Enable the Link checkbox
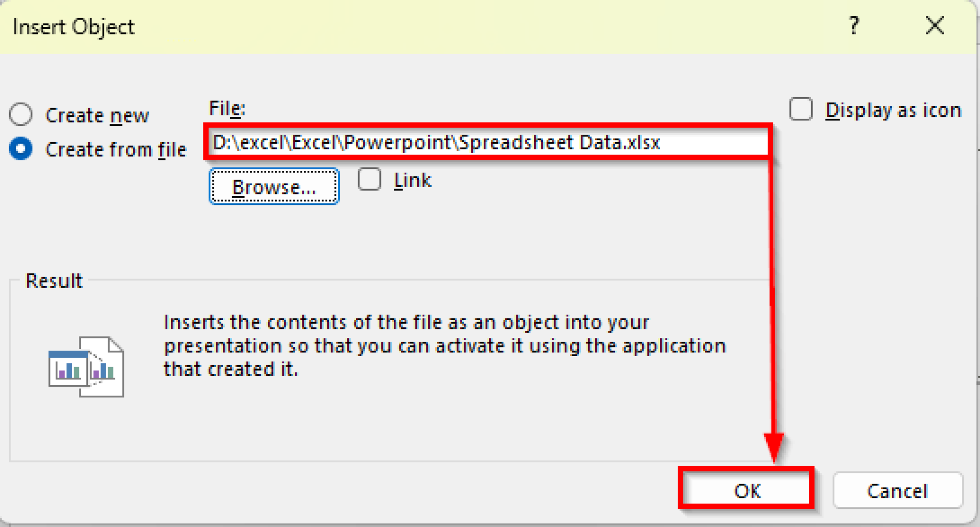This screenshot has width=980, height=527. point(369,179)
